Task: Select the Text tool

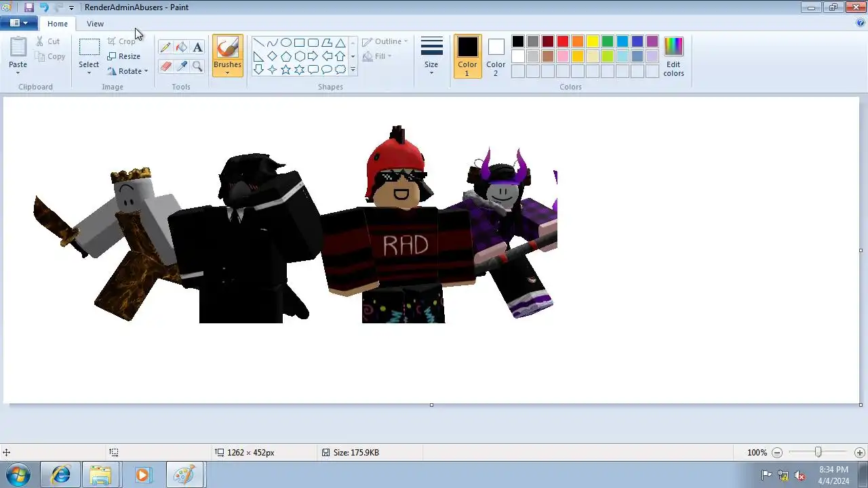Action: pos(197,47)
